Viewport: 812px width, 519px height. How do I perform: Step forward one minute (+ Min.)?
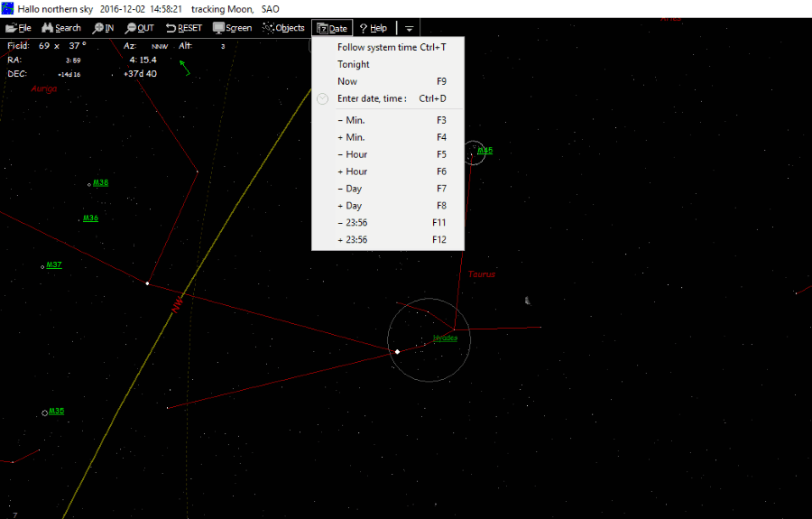pos(388,137)
